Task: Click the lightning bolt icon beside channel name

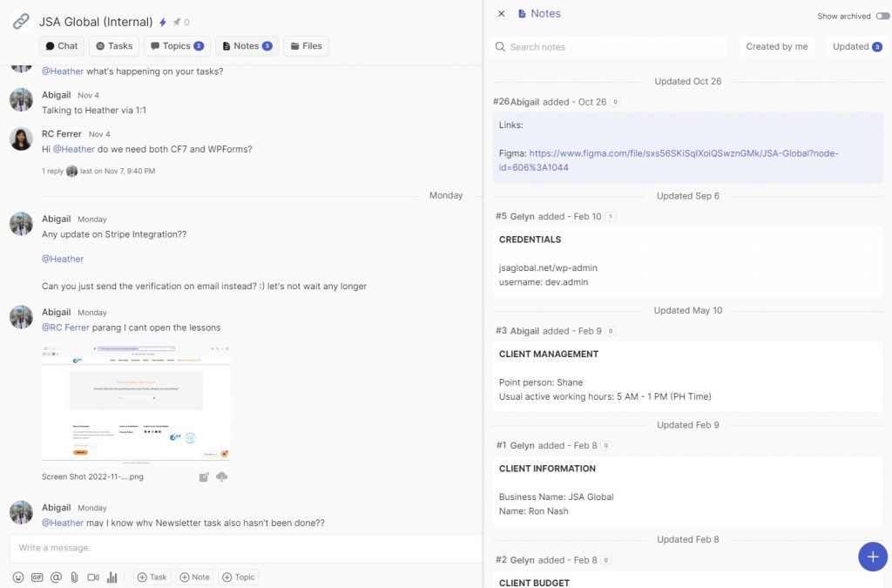Action: click(162, 22)
